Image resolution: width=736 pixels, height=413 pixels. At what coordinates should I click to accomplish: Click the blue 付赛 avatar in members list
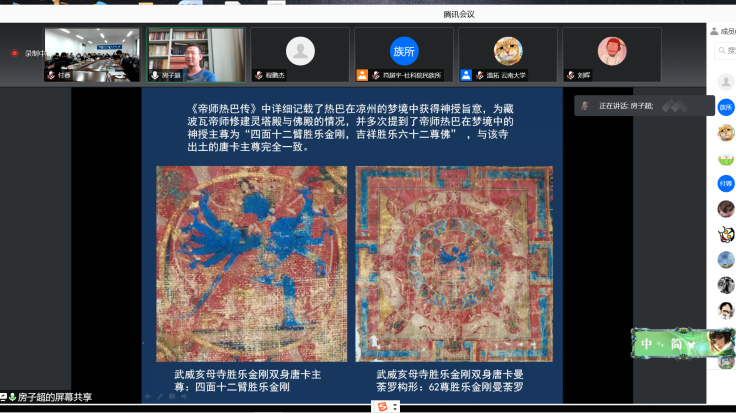pyautogui.click(x=726, y=183)
